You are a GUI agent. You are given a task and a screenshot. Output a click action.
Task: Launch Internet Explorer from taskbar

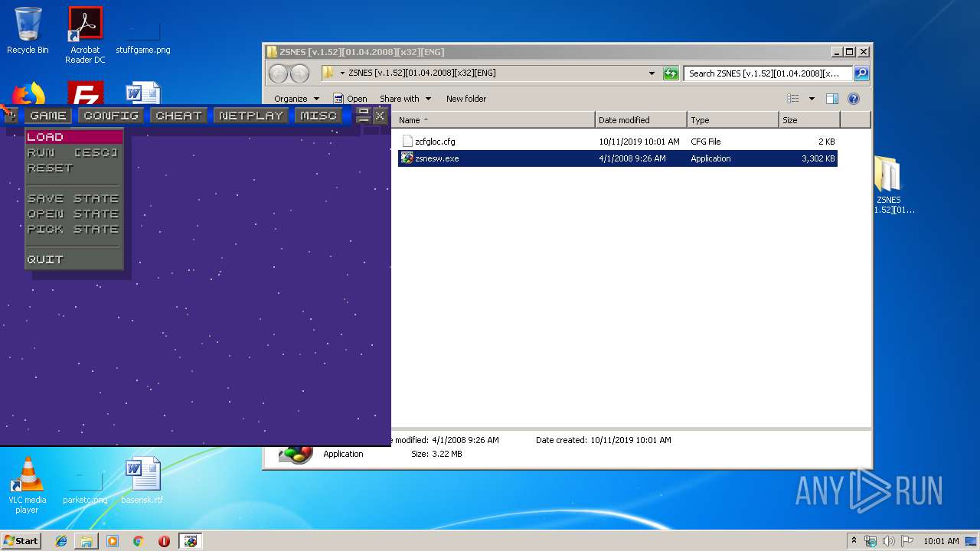61,541
